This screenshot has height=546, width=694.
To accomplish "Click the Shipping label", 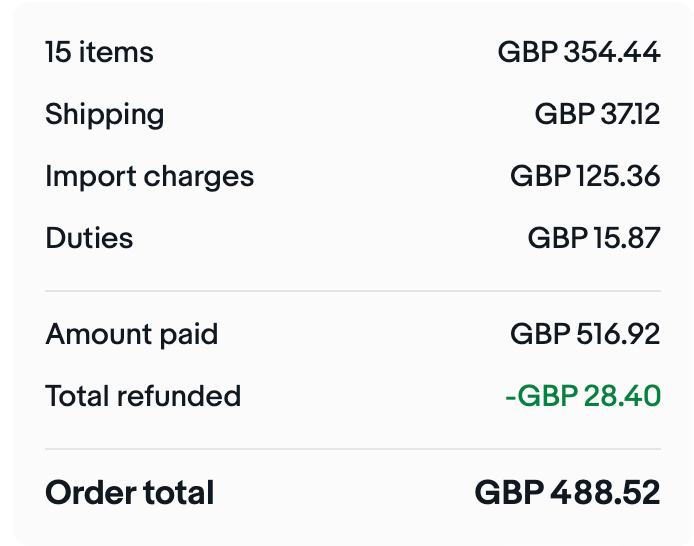I will click(104, 115).
